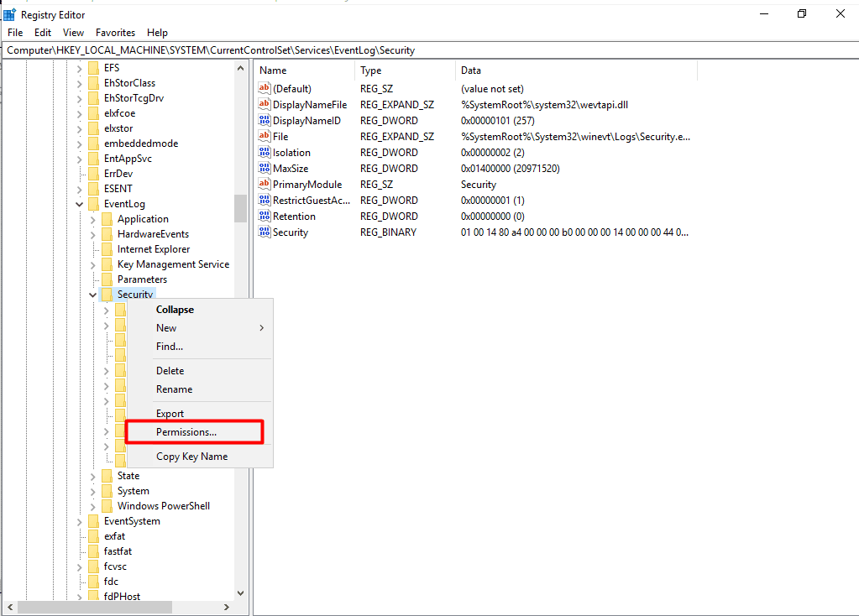Expand the Application key
Viewport: 859px width, 616px height.
92,219
